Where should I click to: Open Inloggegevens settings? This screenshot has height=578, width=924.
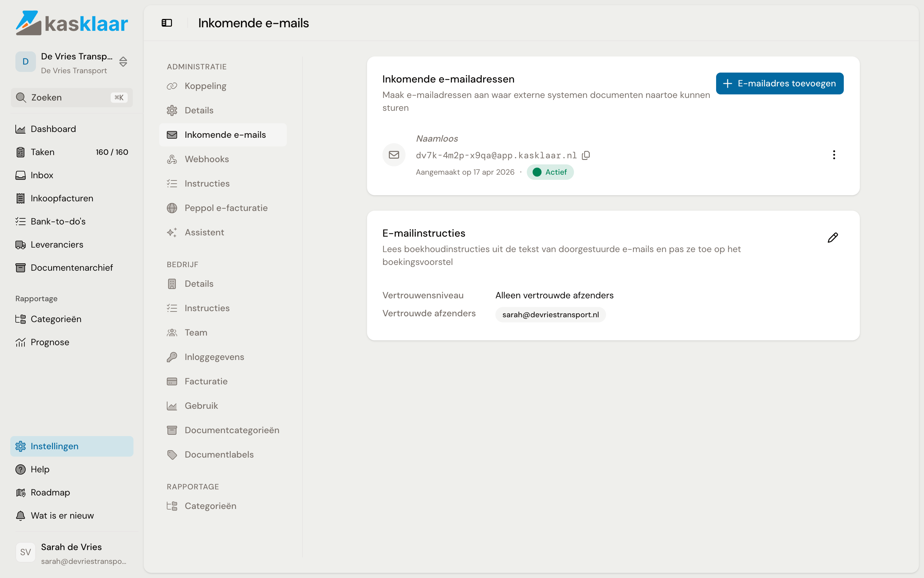coord(223,357)
